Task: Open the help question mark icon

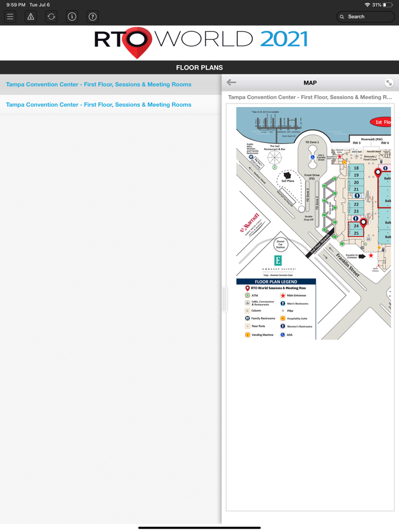Action: pyautogui.click(x=92, y=17)
